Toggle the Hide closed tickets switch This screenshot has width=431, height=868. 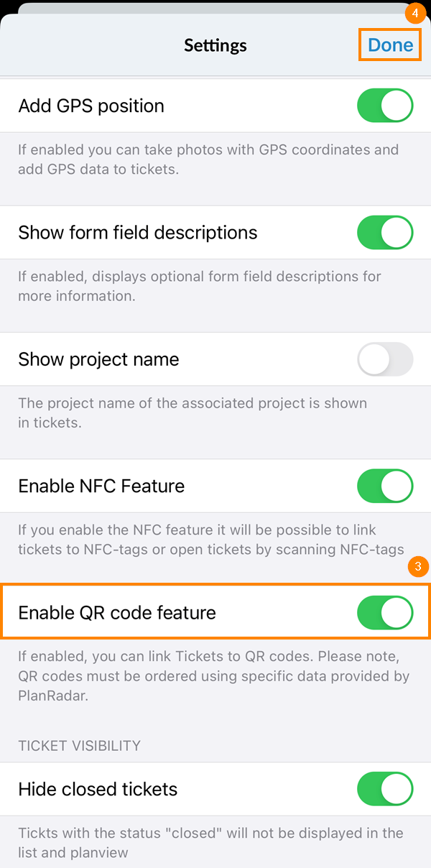point(385,789)
